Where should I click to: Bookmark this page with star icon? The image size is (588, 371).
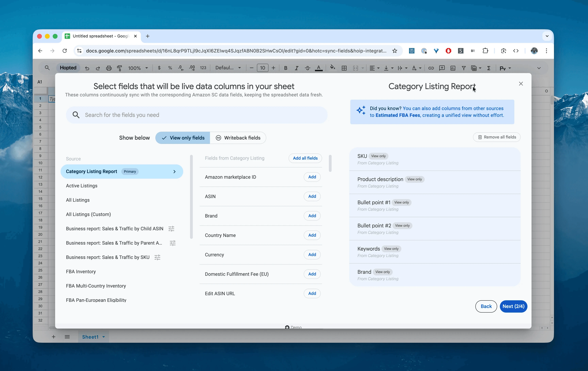(395, 51)
